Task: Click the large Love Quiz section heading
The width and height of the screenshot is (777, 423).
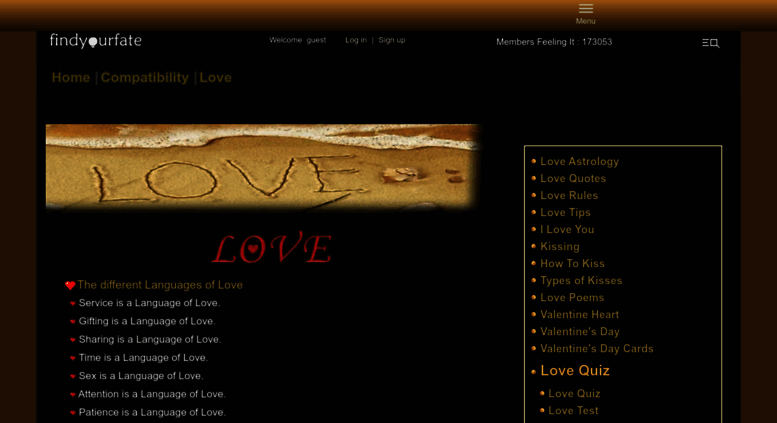Action: coord(575,370)
